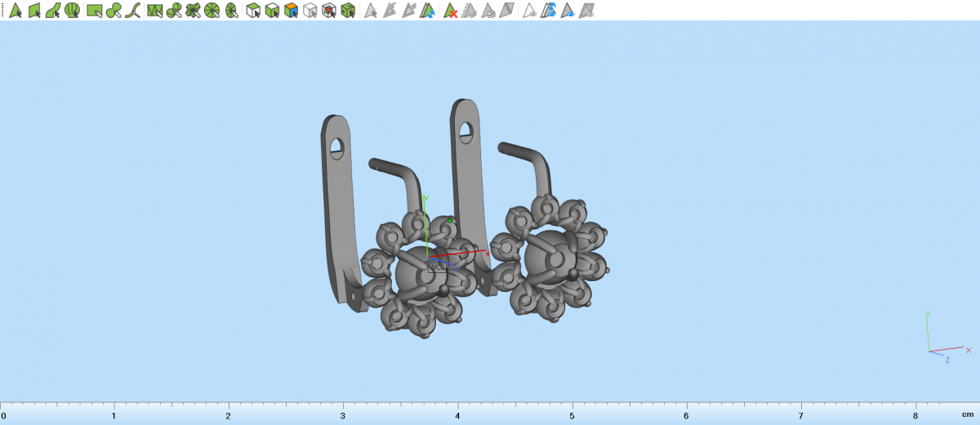Select the green triangle selection tool
The width and height of the screenshot is (980, 425).
point(16,11)
